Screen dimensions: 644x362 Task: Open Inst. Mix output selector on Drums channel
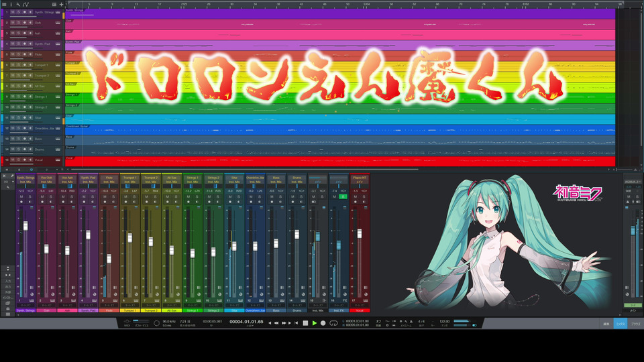click(x=297, y=182)
